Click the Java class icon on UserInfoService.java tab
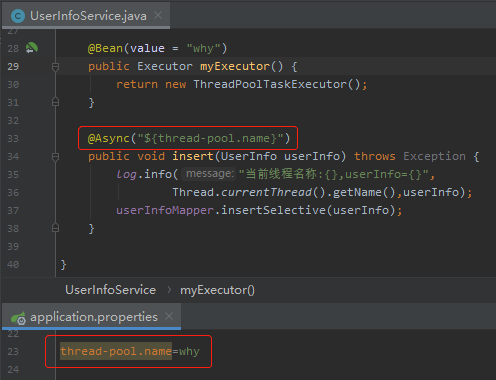This screenshot has width=496, height=380. coord(18,16)
